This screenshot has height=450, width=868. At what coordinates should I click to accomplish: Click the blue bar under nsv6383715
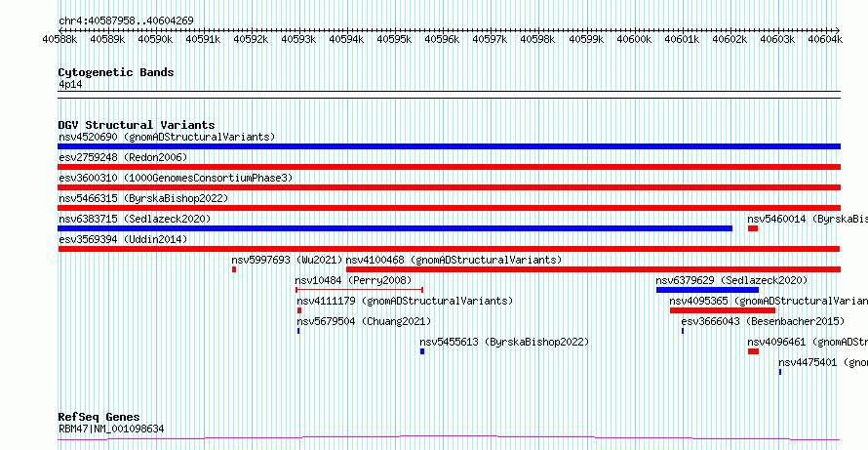tap(395, 228)
